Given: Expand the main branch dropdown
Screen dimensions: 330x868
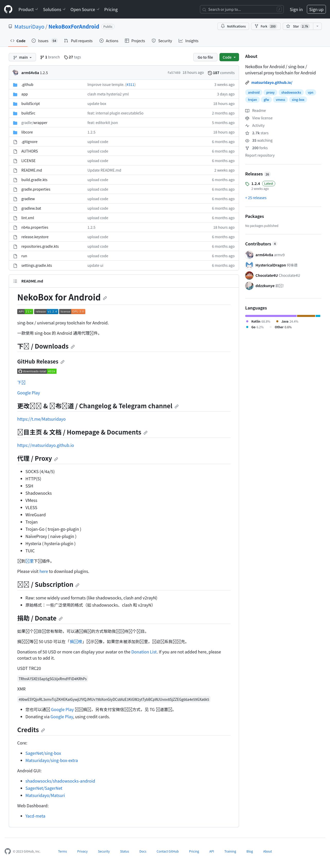Looking at the screenshot, I should click(x=22, y=57).
